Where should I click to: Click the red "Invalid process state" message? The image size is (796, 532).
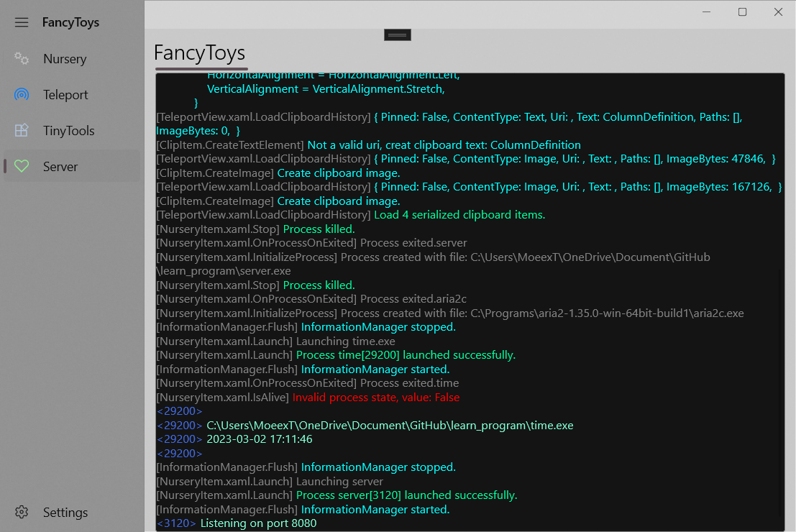[375, 398]
